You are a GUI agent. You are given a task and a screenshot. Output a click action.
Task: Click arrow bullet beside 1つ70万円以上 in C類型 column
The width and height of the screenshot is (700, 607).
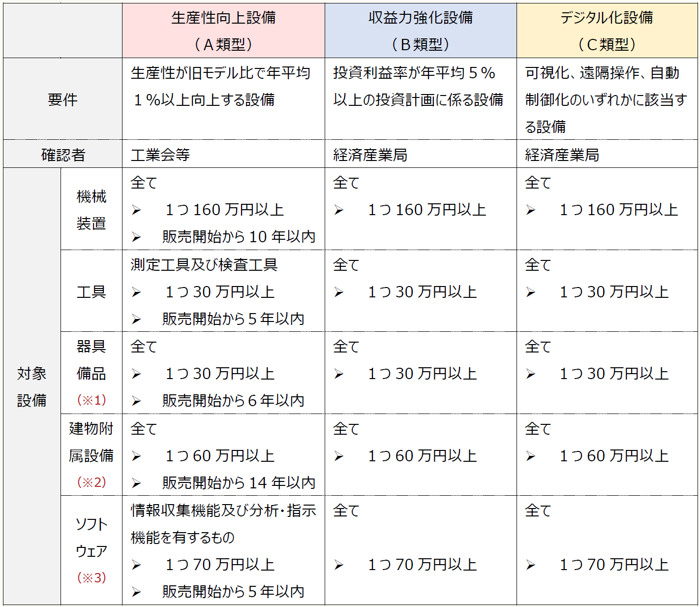(530, 565)
